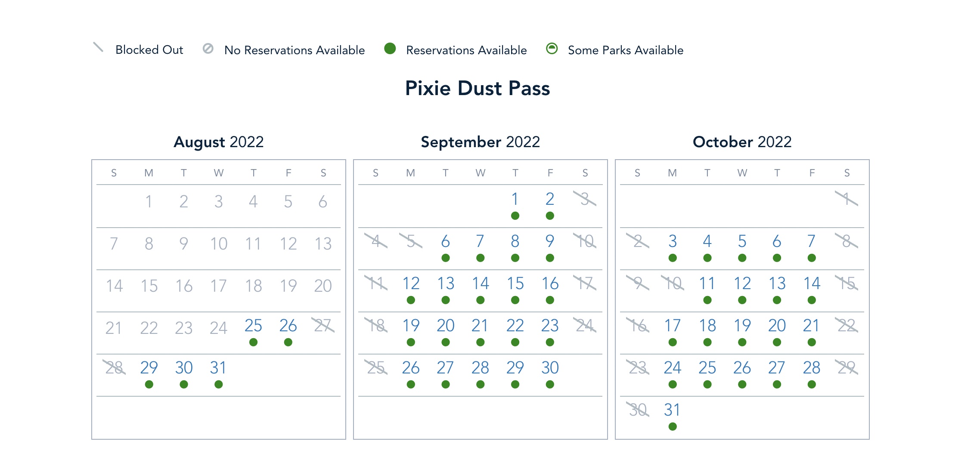Pick September 22 reservation date
The image size is (980, 475).
point(515,326)
